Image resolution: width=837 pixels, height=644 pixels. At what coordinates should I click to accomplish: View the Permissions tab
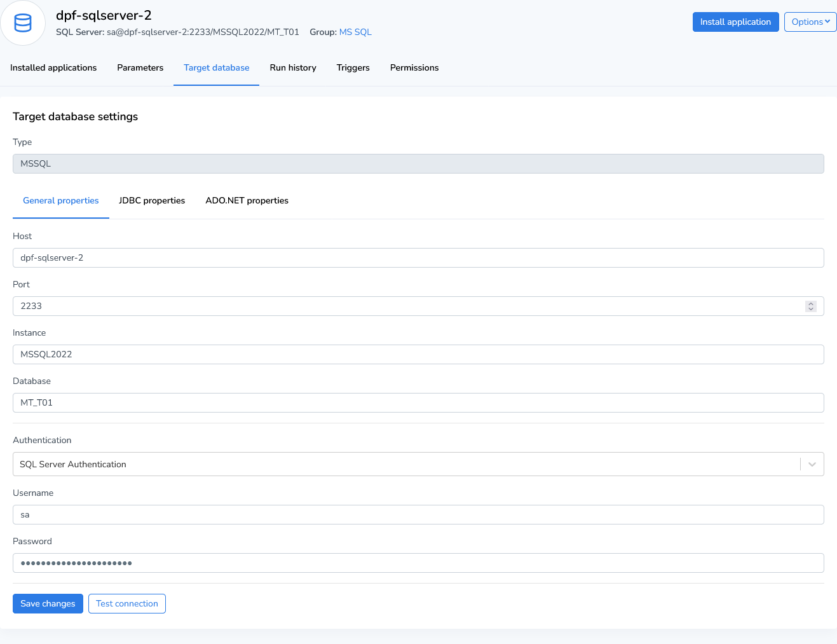coord(414,67)
